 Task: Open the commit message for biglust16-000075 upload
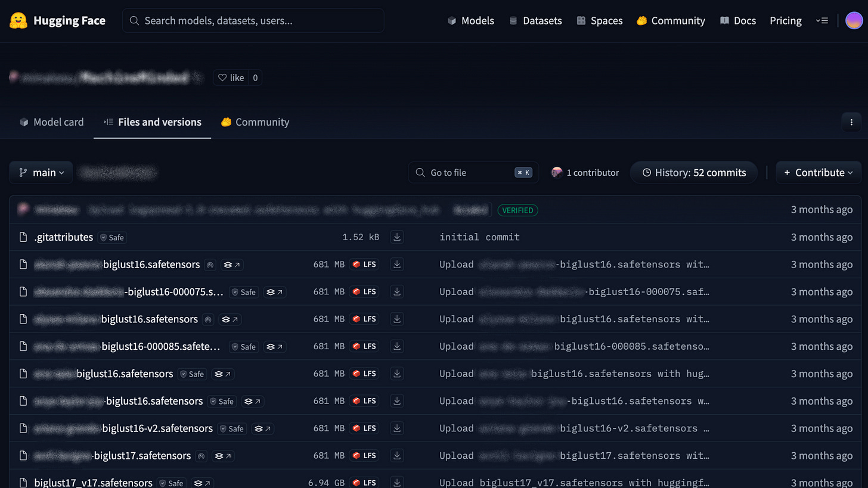pos(575,292)
